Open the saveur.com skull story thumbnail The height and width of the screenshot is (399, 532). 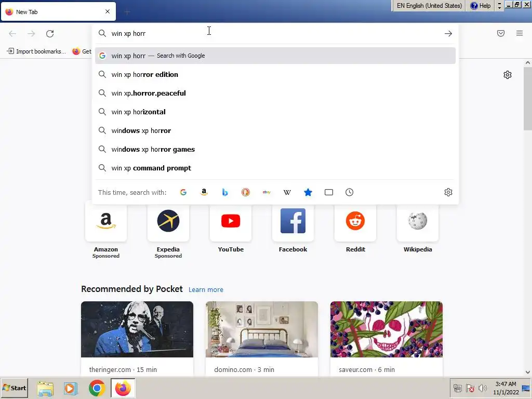click(x=387, y=329)
